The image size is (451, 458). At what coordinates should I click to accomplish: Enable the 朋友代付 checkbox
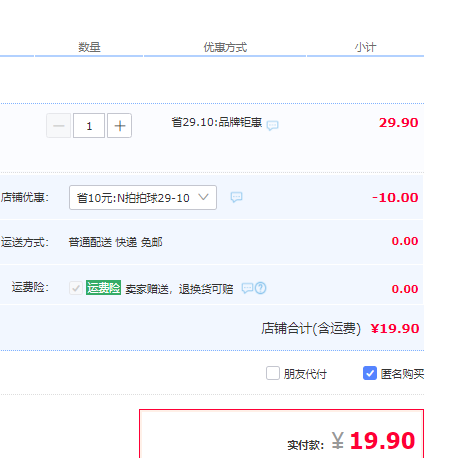tap(273, 373)
